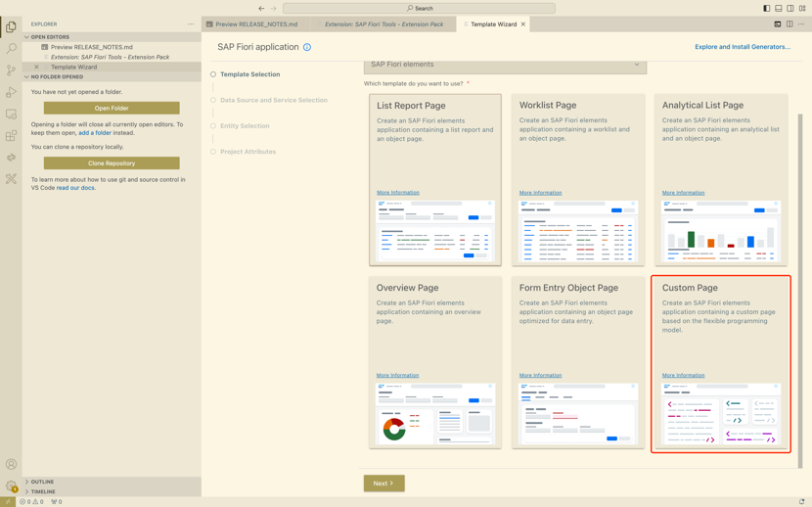This screenshot has width=812, height=507.
Task: Click the split editor icon
Action: click(789, 24)
